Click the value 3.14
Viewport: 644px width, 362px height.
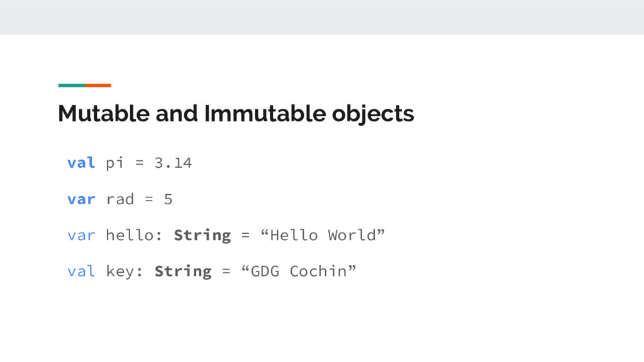173,163
